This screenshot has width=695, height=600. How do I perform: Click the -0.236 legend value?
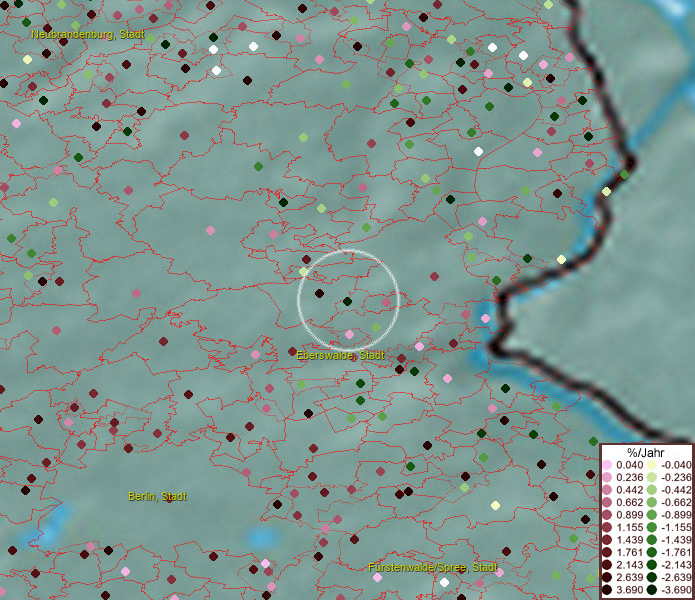click(x=676, y=477)
